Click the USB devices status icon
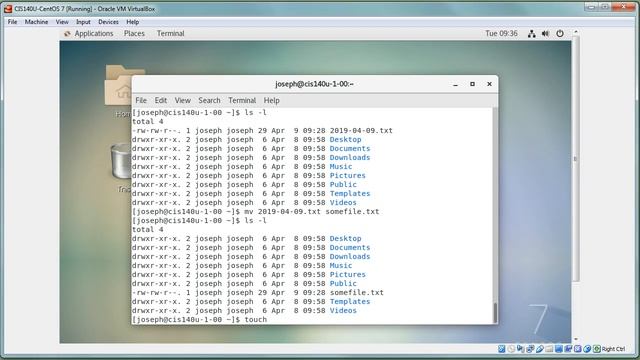 tap(540, 349)
